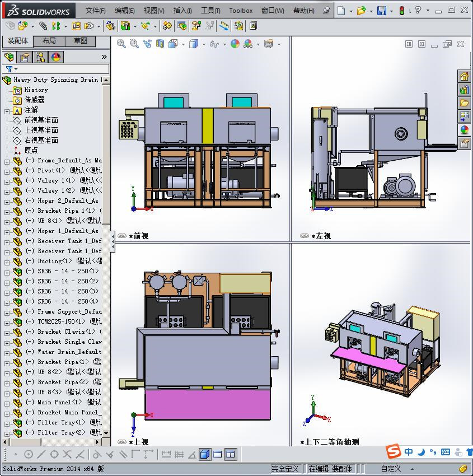Toggle Sogou Chinese/English input mode
This screenshot has width=473, height=476.
pyautogui.click(x=409, y=452)
